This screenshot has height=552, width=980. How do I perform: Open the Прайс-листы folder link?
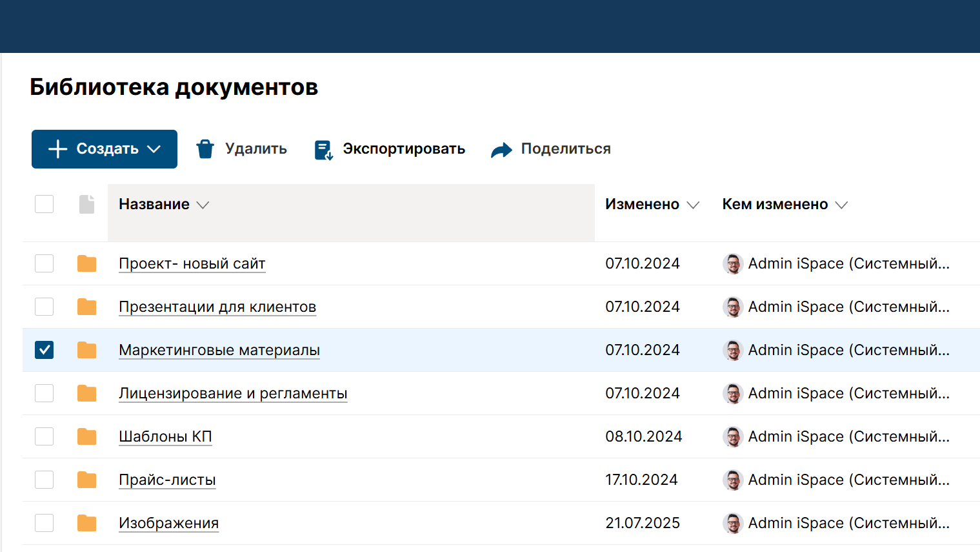coord(167,480)
